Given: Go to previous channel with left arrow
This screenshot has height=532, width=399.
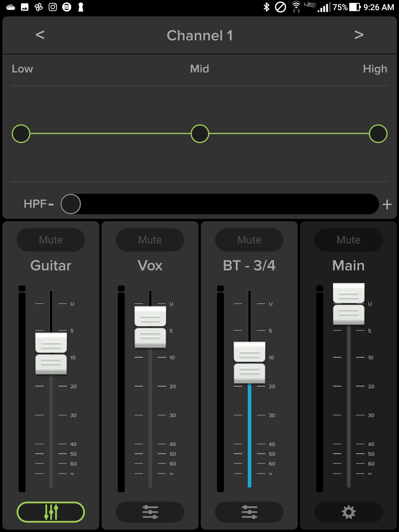Looking at the screenshot, I should [40, 35].
